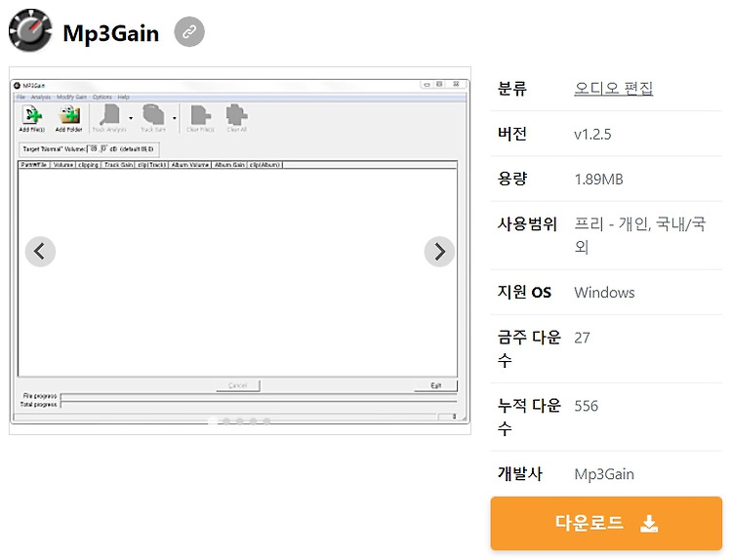
Task: Click the developer name Mp3Gain text
Action: coord(603,474)
